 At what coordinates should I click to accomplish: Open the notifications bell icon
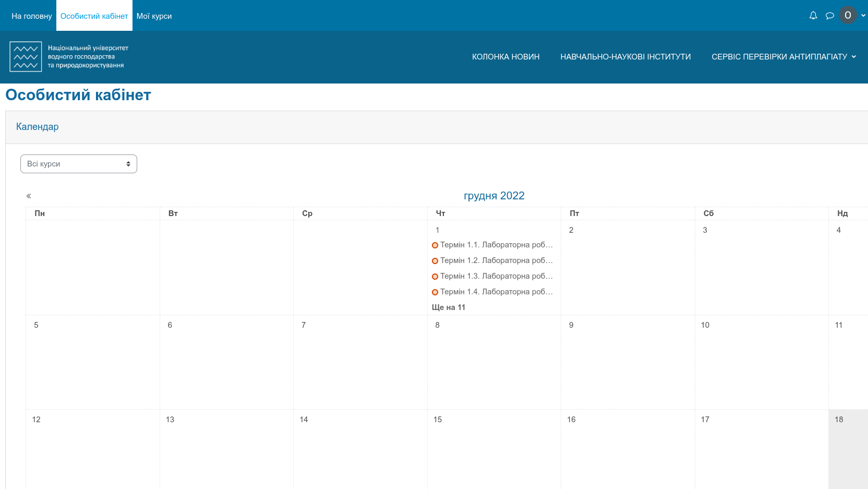(x=813, y=16)
